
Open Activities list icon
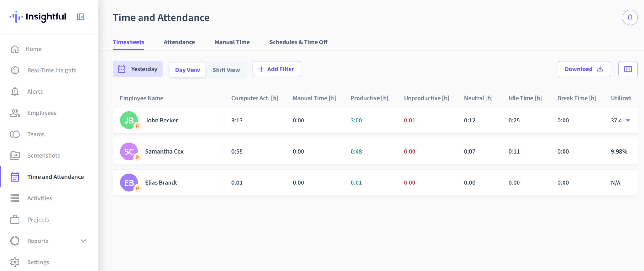(x=15, y=198)
